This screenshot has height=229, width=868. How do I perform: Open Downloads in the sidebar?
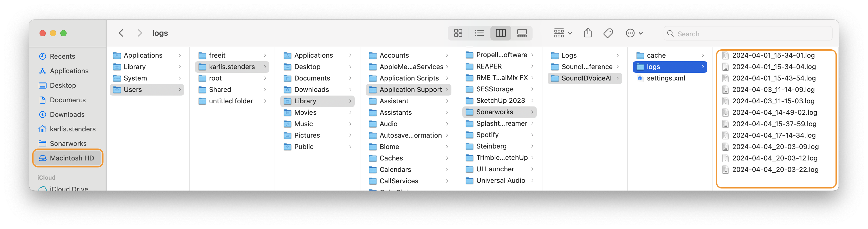(x=67, y=114)
